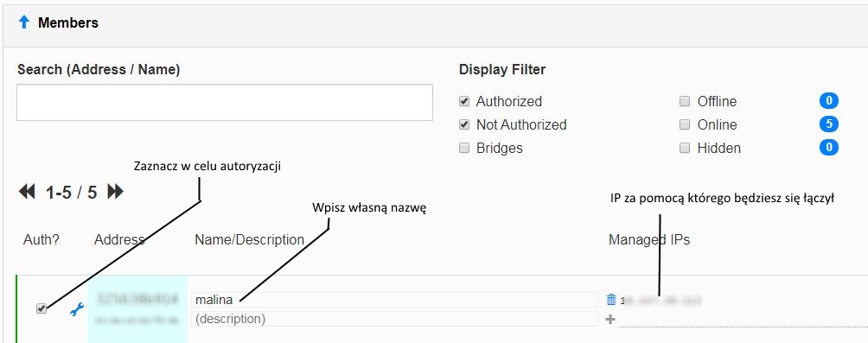The height and width of the screenshot is (343, 868).
Task: Click the Online count badge showing 5
Action: tap(829, 124)
